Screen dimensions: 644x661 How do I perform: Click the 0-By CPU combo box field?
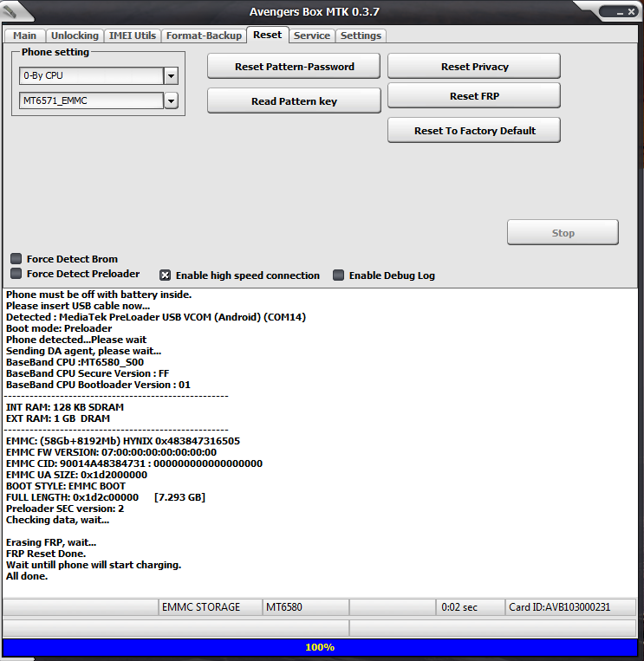(92, 76)
